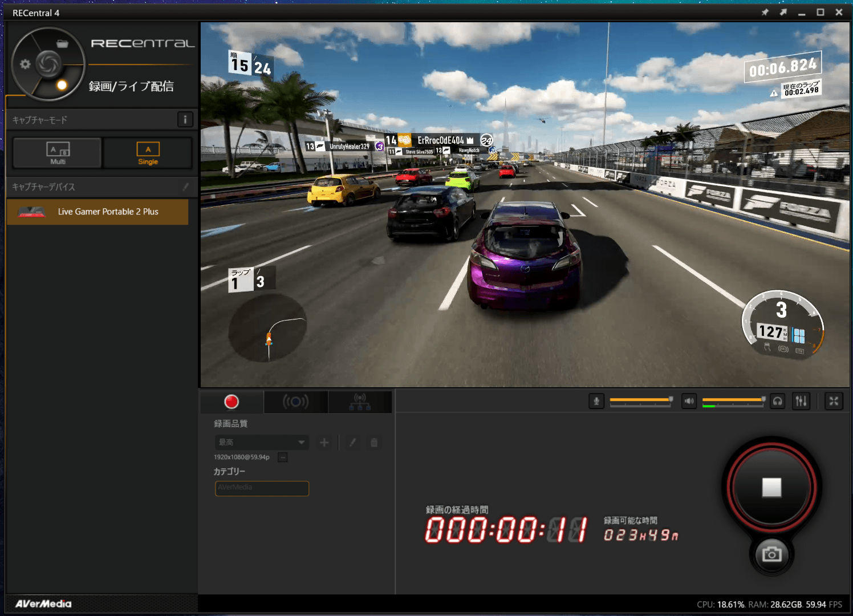The width and height of the screenshot is (853, 616).
Task: Take a snapshot with the camera button
Action: click(x=771, y=554)
